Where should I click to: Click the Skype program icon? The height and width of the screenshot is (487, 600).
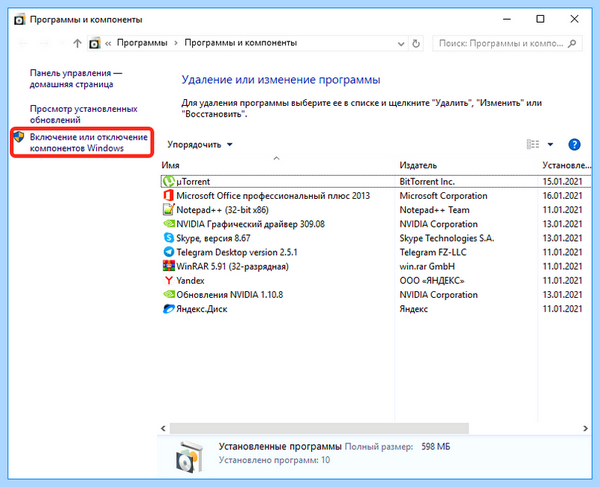(168, 238)
